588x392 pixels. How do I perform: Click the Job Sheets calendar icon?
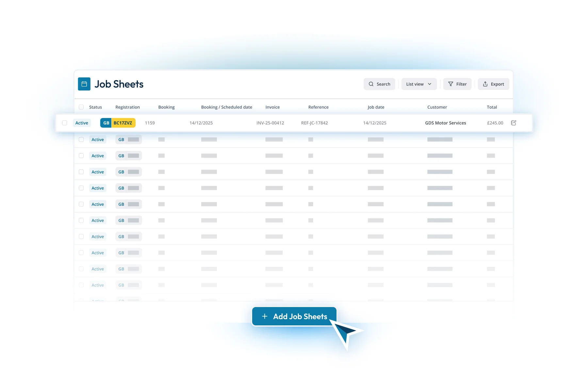click(x=84, y=84)
